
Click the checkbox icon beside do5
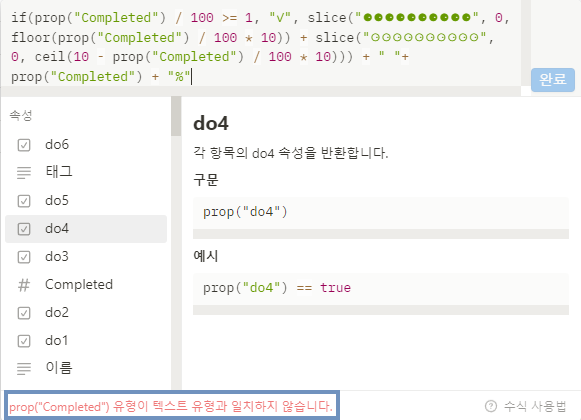(24, 201)
